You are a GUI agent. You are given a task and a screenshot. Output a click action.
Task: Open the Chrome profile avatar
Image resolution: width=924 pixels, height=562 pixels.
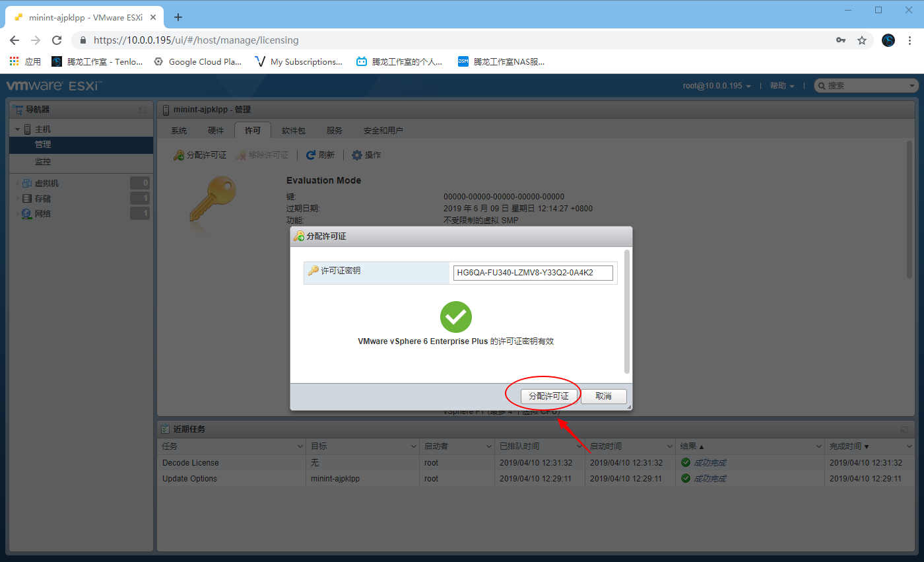coord(888,40)
